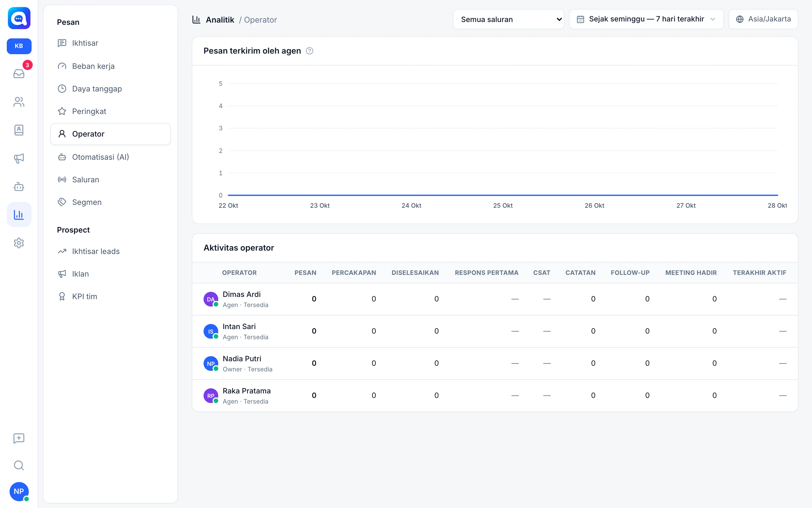Select the Daya tanggap menu item
The width and height of the screenshot is (812, 508).
click(x=111, y=89)
